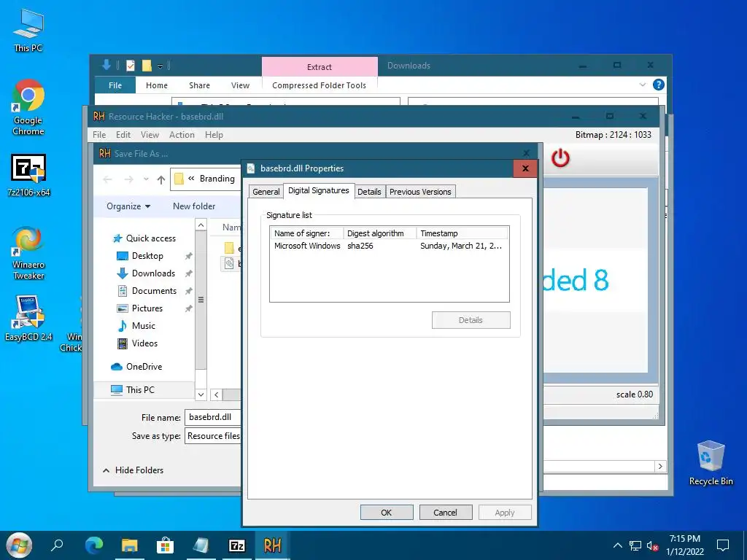Switch to General tab in Properties

click(x=266, y=192)
